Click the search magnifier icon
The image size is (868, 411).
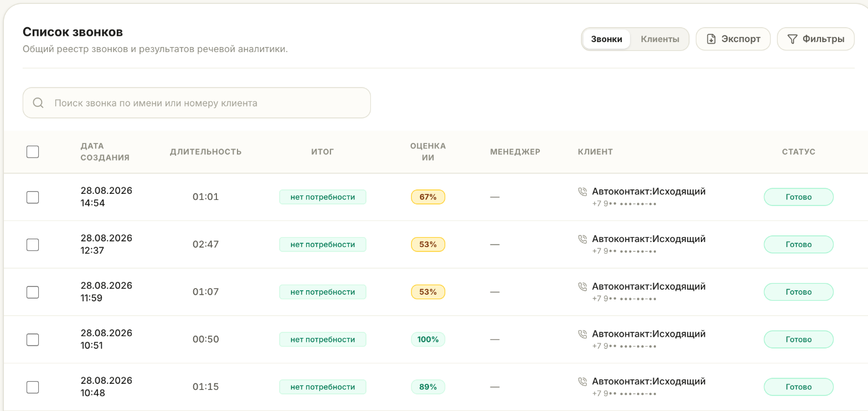pyautogui.click(x=38, y=103)
